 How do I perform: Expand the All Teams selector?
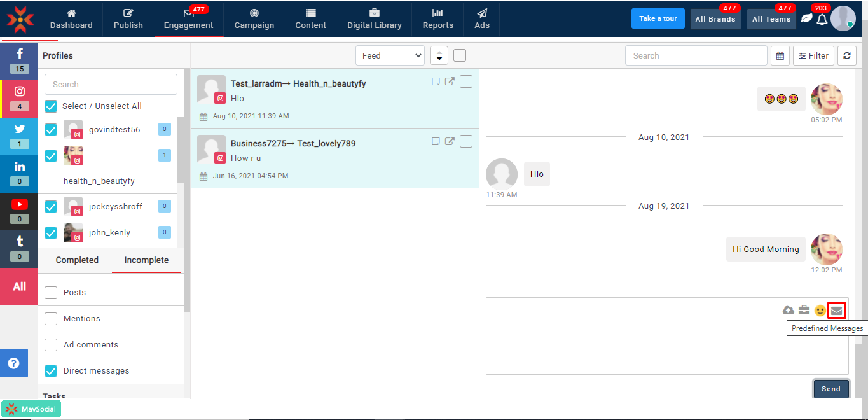[771, 19]
